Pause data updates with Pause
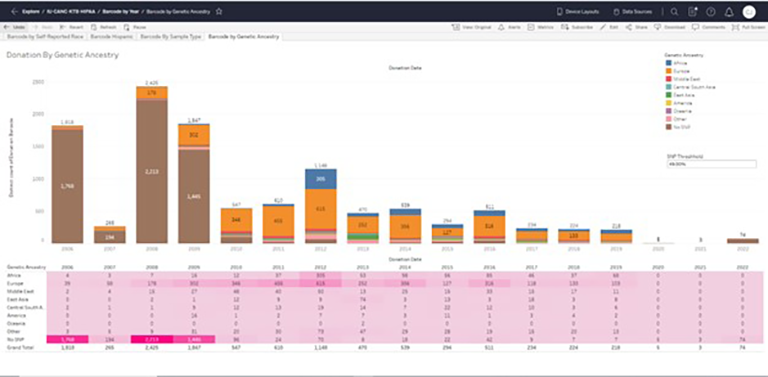Viewport: 768px width, 377px height. click(x=135, y=27)
